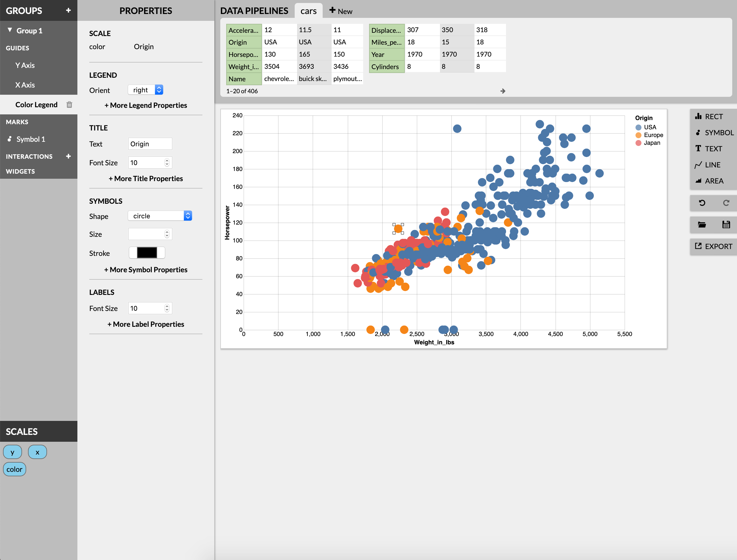
Task: Select the color scale pill
Action: click(x=14, y=469)
